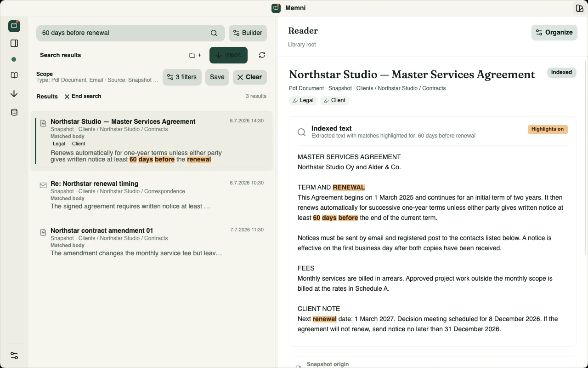Open the Memni home icon in sidebar
Screen dimensions: 588x368
pyautogui.click(x=14, y=26)
